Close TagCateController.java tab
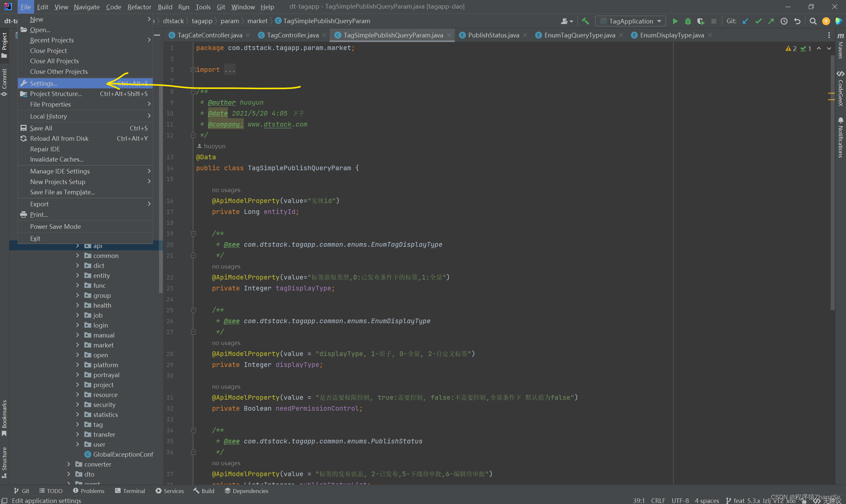846x504 pixels. 248,35
